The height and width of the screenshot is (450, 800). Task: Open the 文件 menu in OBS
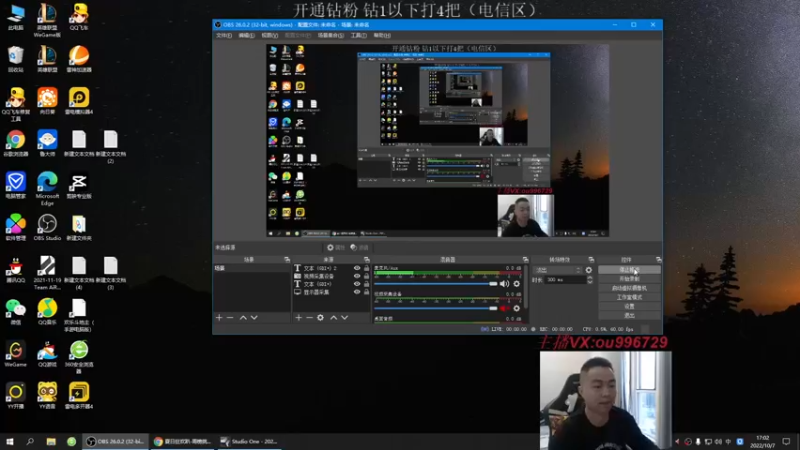(223, 35)
